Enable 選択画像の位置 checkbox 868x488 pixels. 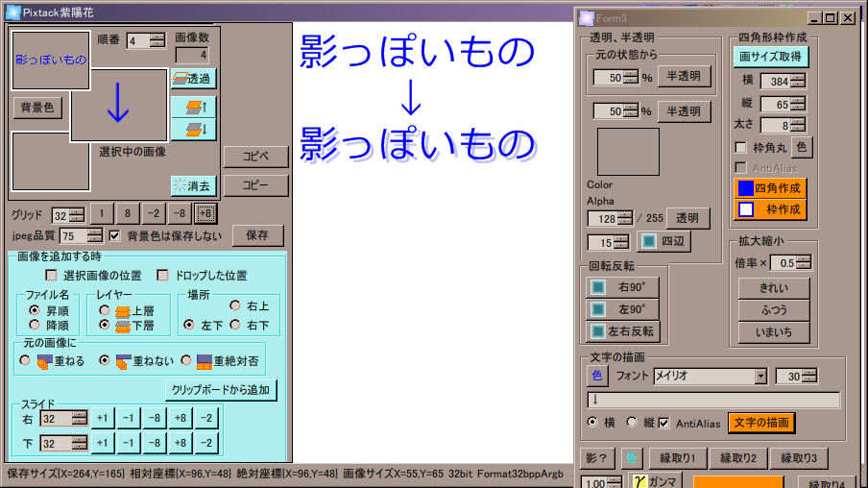point(52,276)
